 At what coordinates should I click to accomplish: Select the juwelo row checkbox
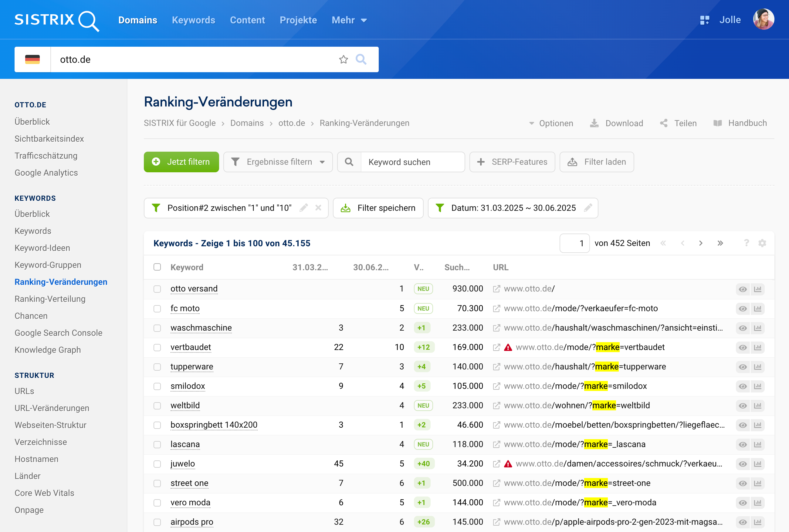pyautogui.click(x=157, y=464)
